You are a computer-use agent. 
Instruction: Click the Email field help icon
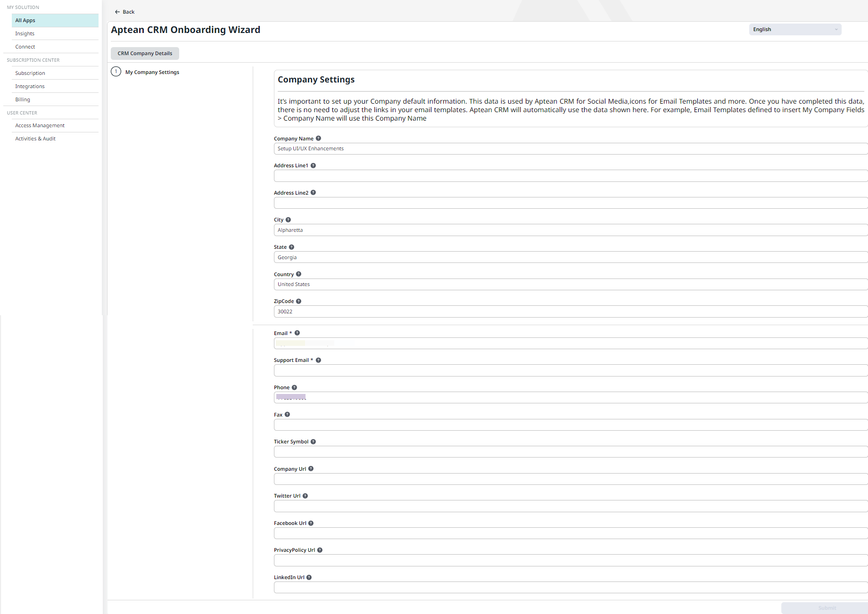(297, 333)
